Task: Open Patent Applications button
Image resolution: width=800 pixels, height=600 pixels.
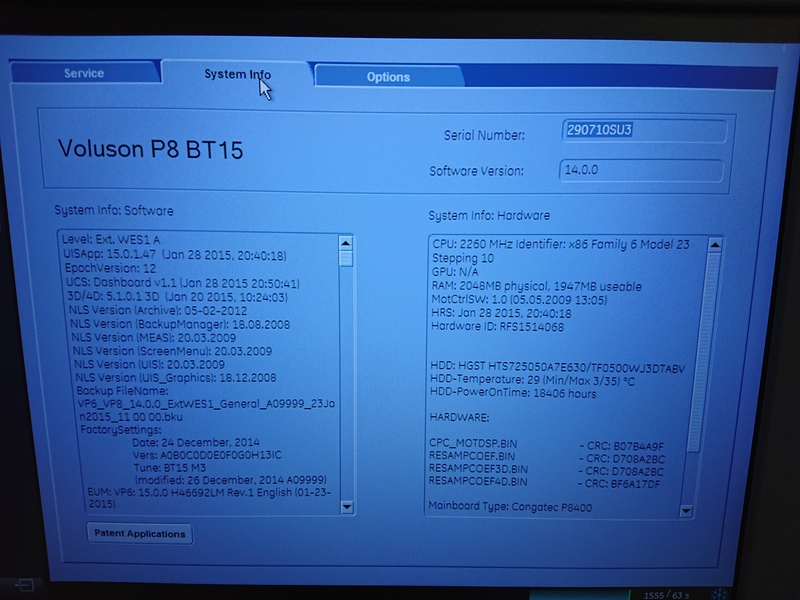Action: tap(140, 534)
